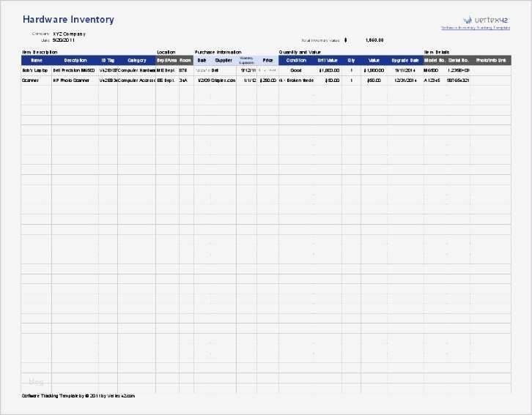Click the Condition column header
The width and height of the screenshot is (532, 415).
[296, 60]
